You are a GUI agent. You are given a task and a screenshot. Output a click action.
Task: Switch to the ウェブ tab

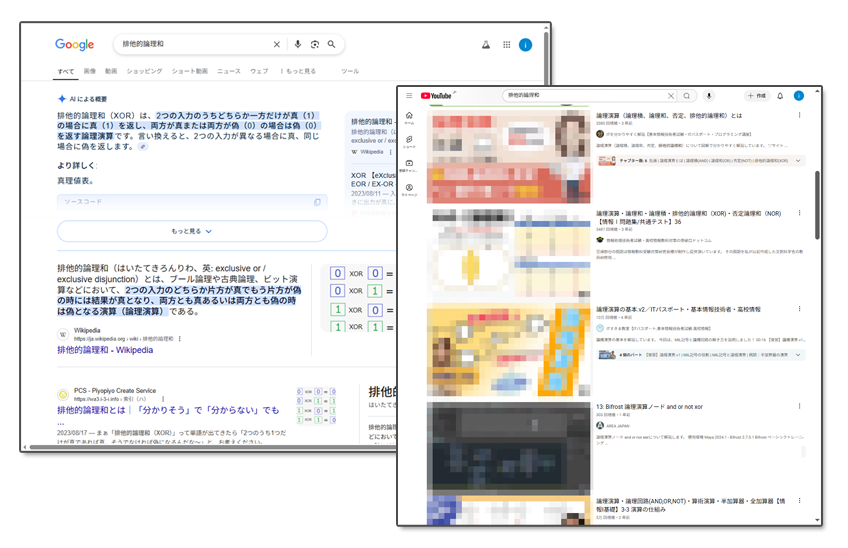click(x=259, y=71)
